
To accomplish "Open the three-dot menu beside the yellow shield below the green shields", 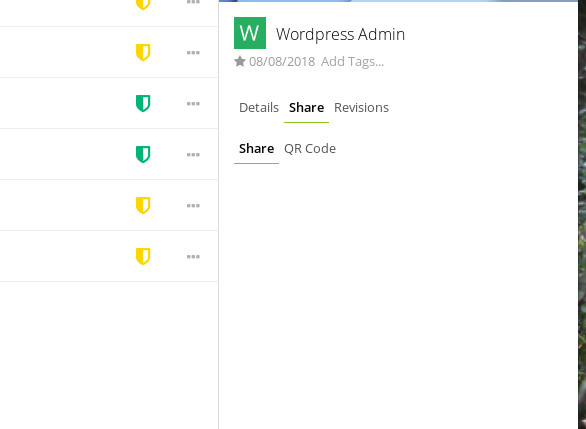I will coord(193,206).
